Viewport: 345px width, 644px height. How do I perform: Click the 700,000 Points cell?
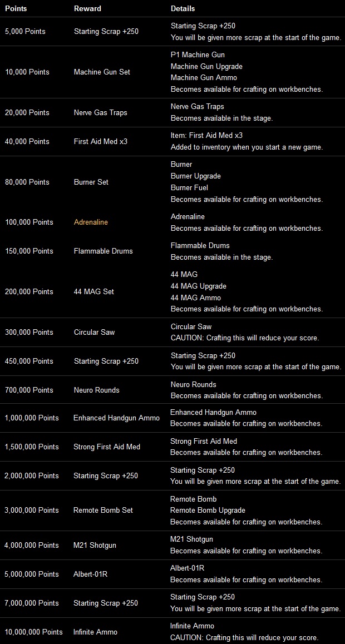(29, 390)
